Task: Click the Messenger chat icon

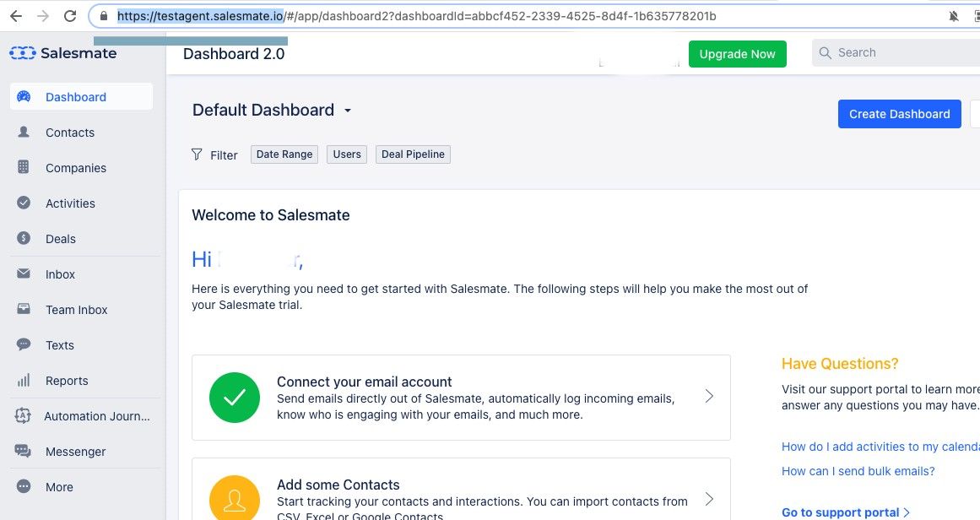Action: (23, 452)
